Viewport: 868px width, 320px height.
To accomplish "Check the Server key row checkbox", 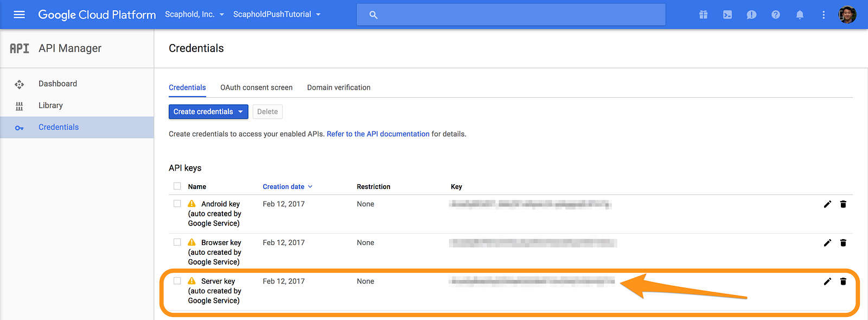I will 177,280.
